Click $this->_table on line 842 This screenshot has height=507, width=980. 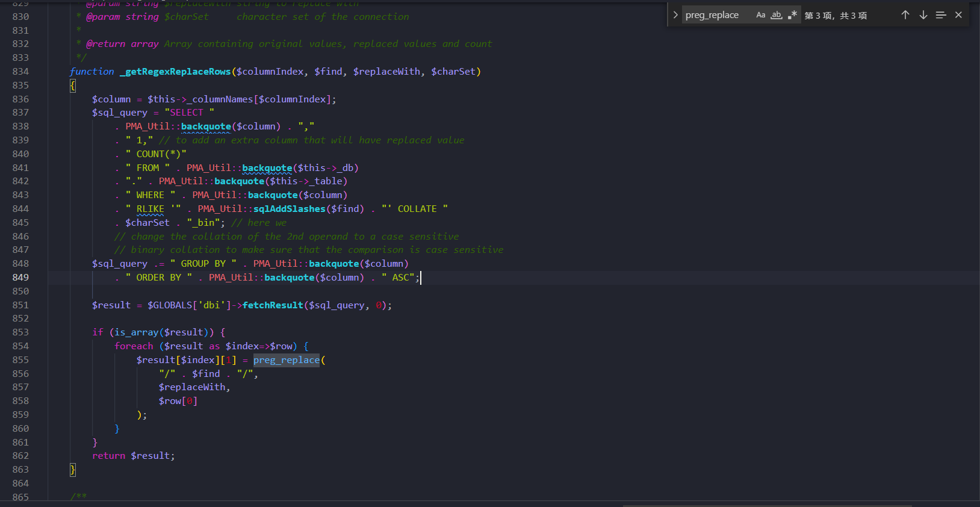point(306,181)
